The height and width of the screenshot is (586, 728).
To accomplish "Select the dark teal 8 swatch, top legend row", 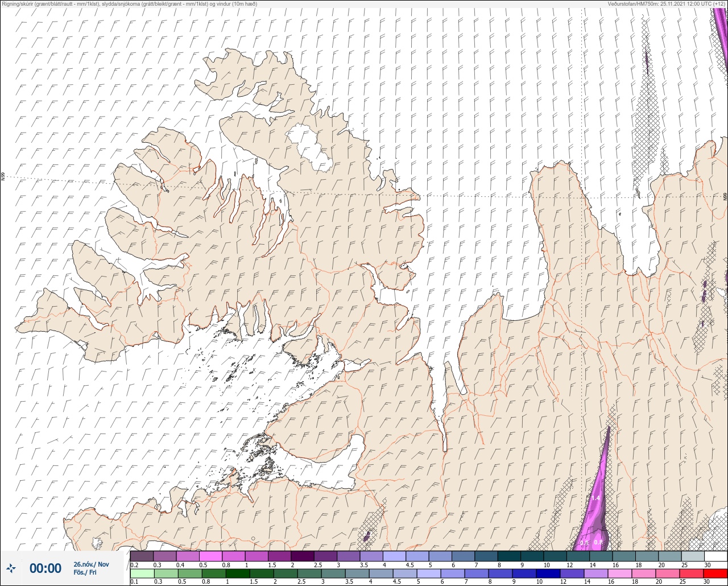I will coord(509,556).
